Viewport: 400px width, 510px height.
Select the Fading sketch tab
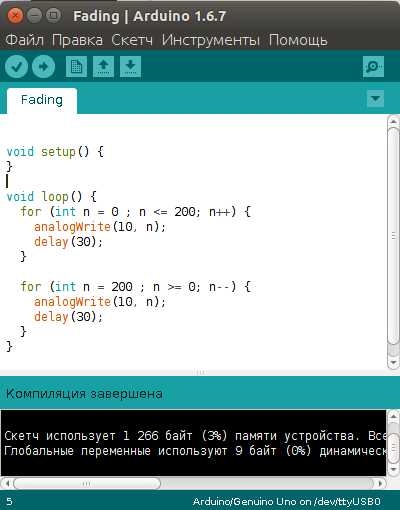coord(42,100)
